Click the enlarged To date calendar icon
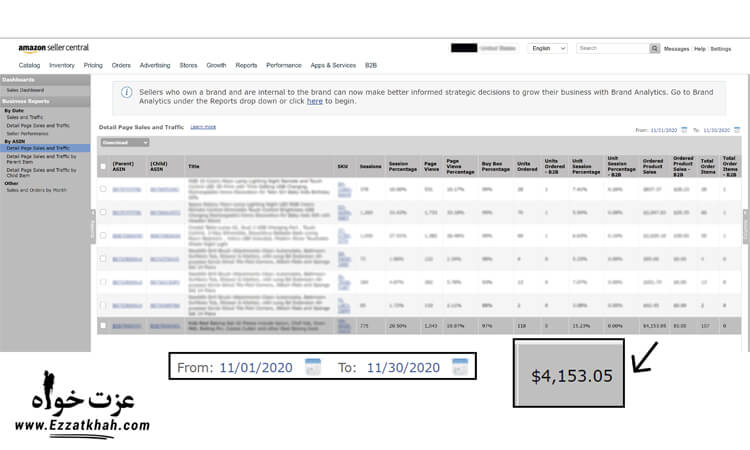The width and height of the screenshot is (750, 450). coord(460,367)
